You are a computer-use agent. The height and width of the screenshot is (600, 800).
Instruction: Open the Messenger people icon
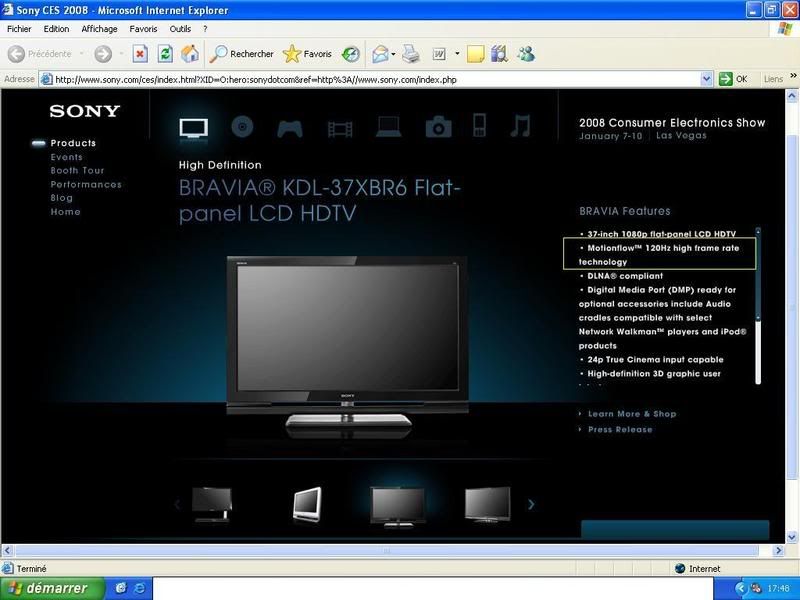coord(526,54)
